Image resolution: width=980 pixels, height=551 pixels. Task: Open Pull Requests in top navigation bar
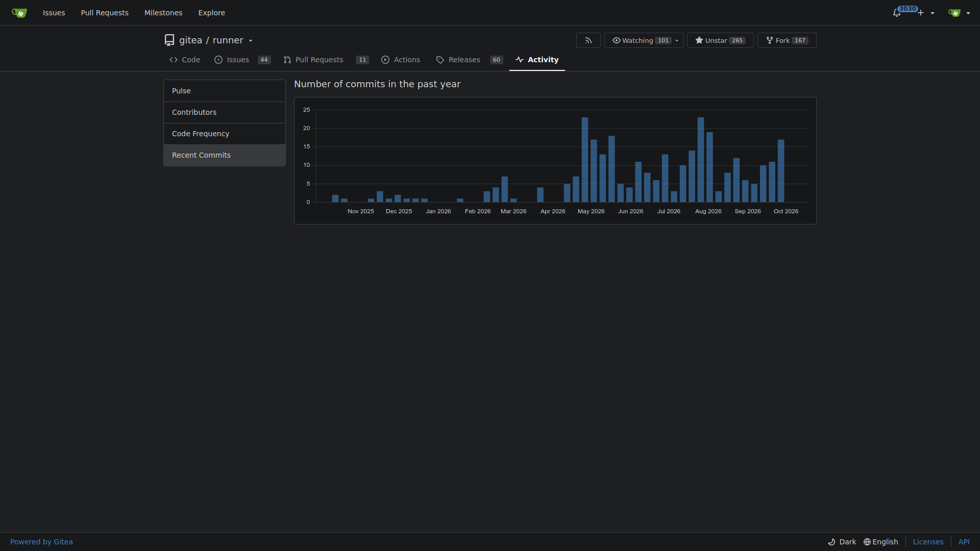(x=105, y=13)
